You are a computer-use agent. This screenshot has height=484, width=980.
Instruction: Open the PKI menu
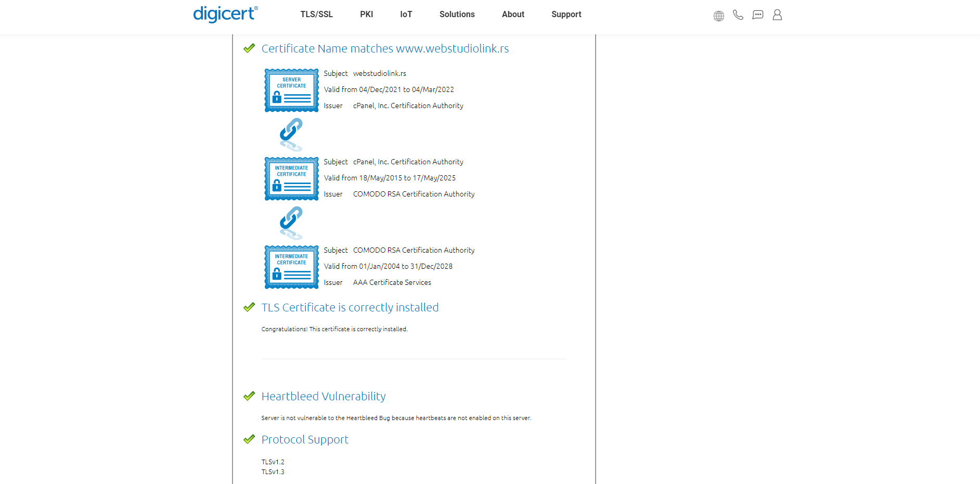[x=367, y=15]
